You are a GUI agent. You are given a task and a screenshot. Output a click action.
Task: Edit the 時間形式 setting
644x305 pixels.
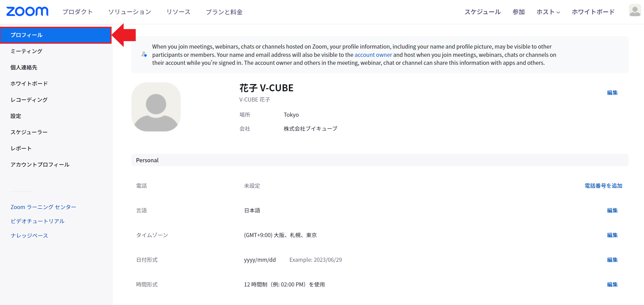point(612,284)
